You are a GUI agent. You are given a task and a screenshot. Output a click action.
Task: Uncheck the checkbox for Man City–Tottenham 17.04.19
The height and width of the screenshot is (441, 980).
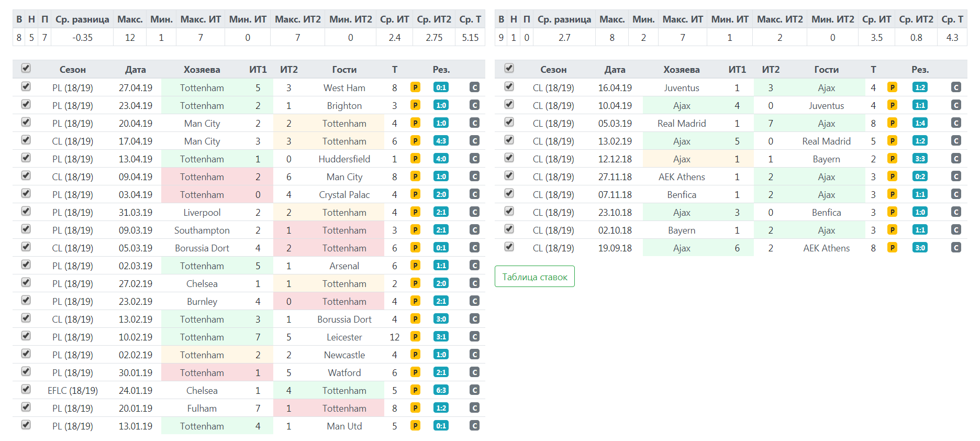(26, 140)
